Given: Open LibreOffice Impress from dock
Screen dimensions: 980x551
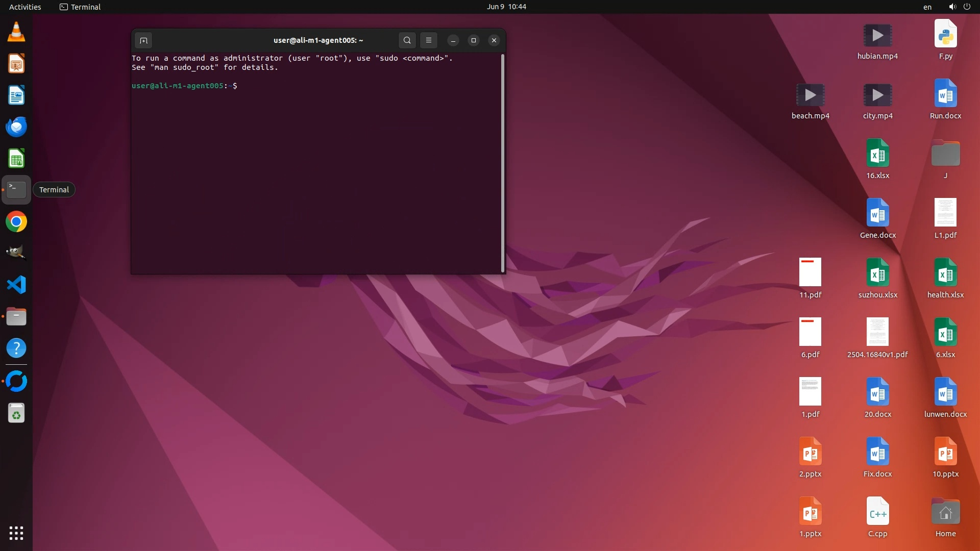Looking at the screenshot, I should [x=16, y=64].
